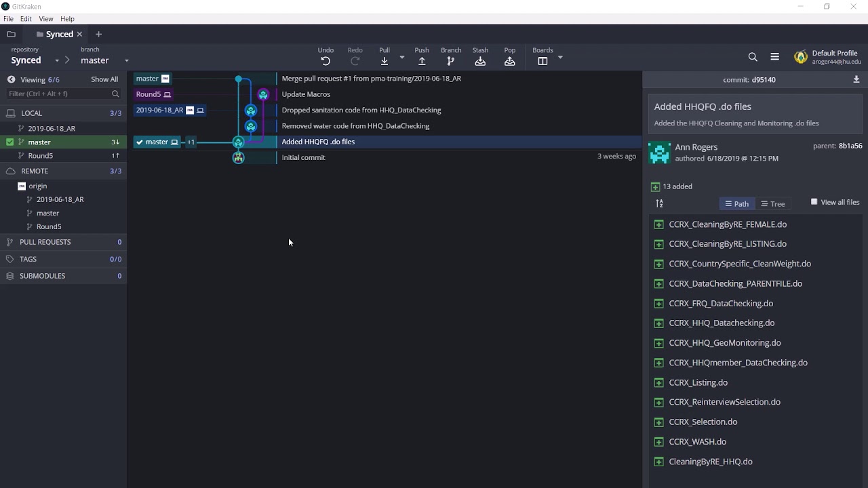
Task: Click the 2019-06-18_AR branch label in graph
Action: (170, 110)
